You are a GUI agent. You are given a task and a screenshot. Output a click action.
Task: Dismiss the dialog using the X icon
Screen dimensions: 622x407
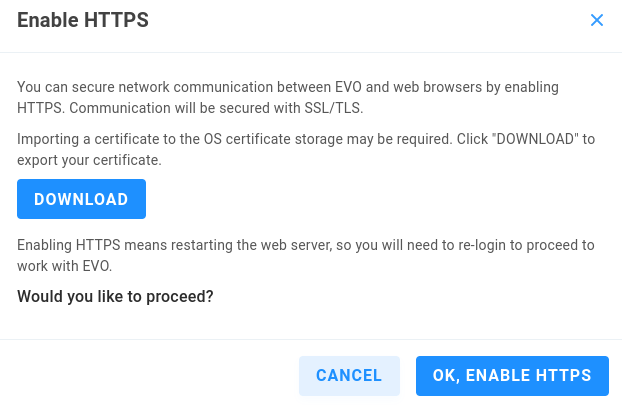[x=597, y=20]
